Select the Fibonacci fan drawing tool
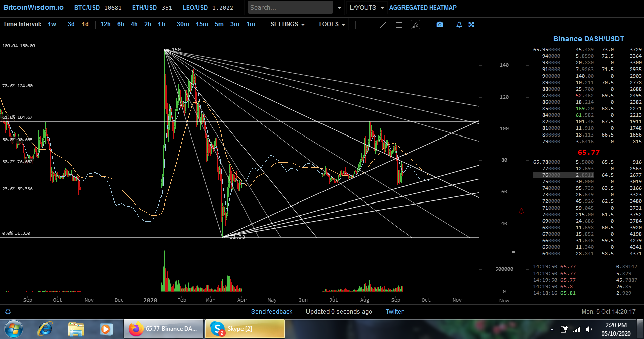644x339 pixels. pyautogui.click(x=415, y=25)
